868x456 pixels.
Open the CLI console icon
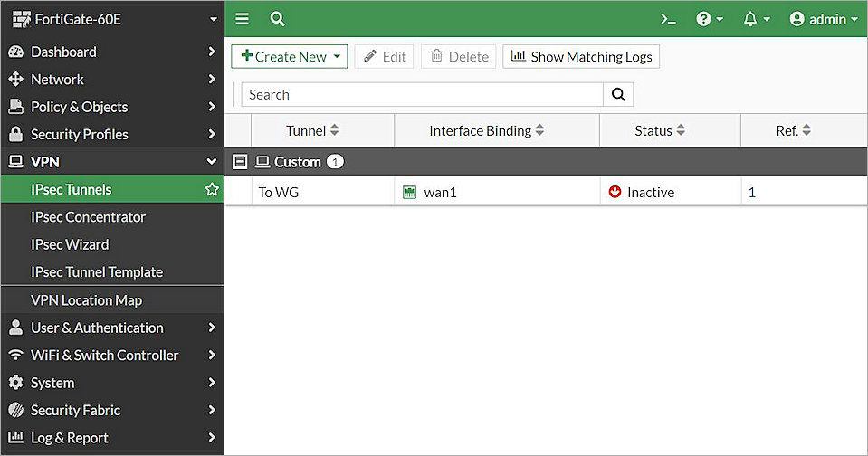click(668, 19)
